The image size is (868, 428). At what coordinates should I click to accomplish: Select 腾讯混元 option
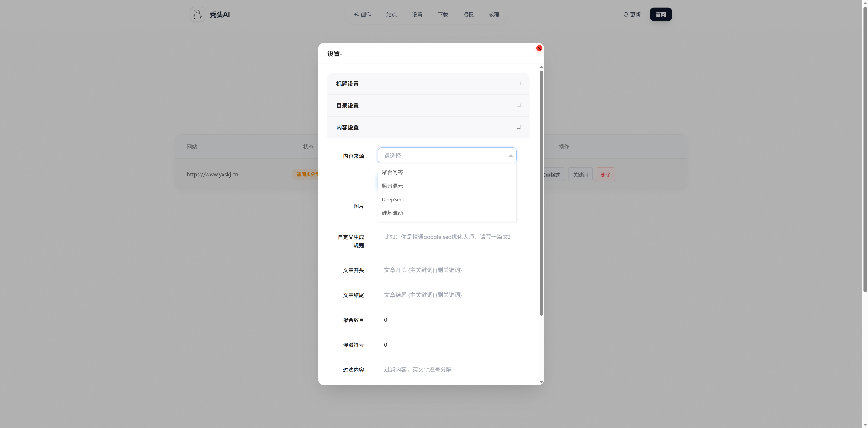392,186
